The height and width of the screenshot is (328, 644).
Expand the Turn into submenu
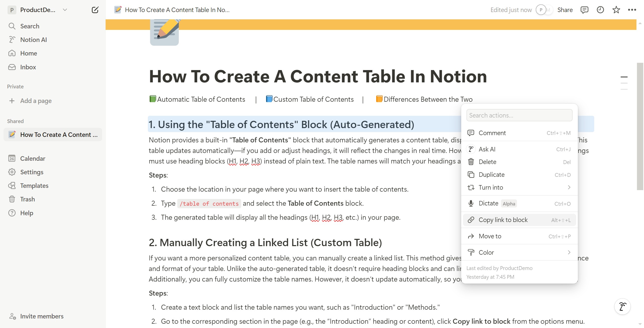pyautogui.click(x=519, y=187)
